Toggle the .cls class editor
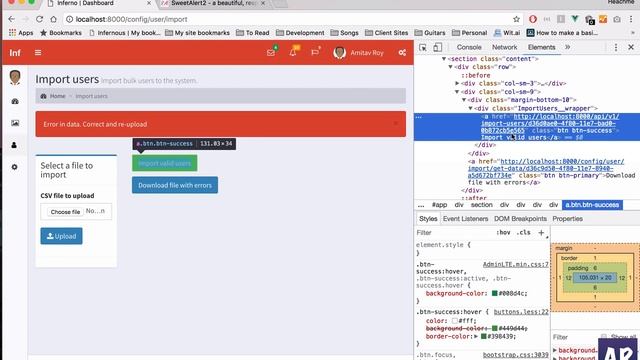Screen dimensions: 640x360 click(523, 232)
